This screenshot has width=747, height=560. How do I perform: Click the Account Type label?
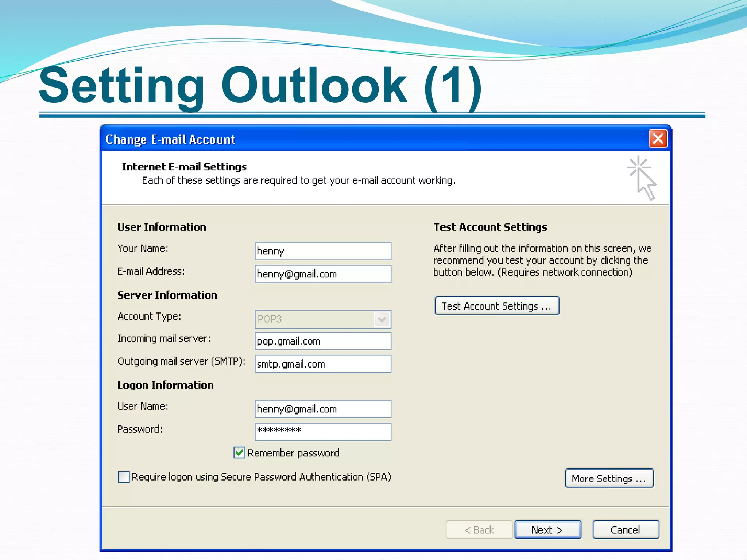pos(149,316)
